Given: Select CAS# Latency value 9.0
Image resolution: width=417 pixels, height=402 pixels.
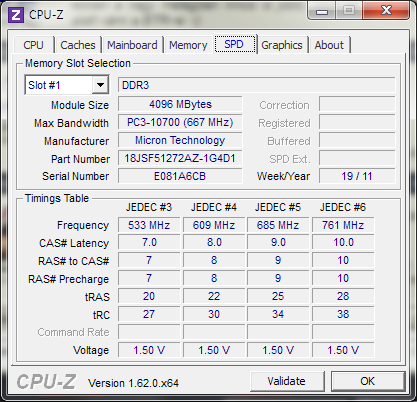Looking at the screenshot, I should (x=278, y=243).
